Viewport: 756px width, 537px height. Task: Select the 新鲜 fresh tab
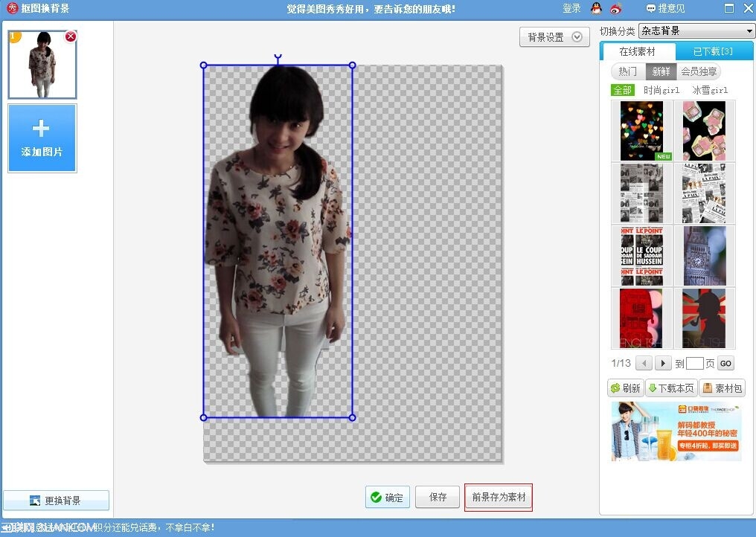pyautogui.click(x=661, y=71)
